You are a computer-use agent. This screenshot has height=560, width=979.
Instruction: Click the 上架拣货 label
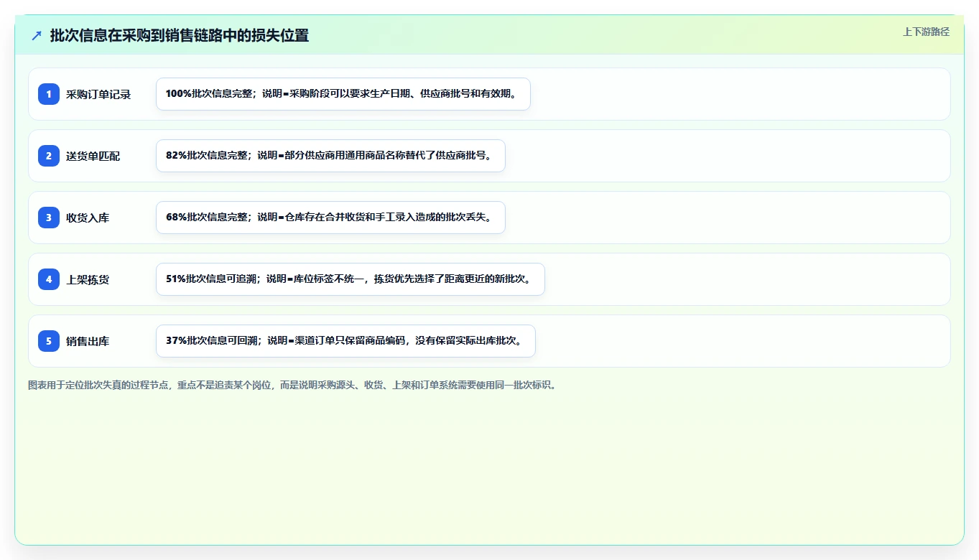(88, 279)
